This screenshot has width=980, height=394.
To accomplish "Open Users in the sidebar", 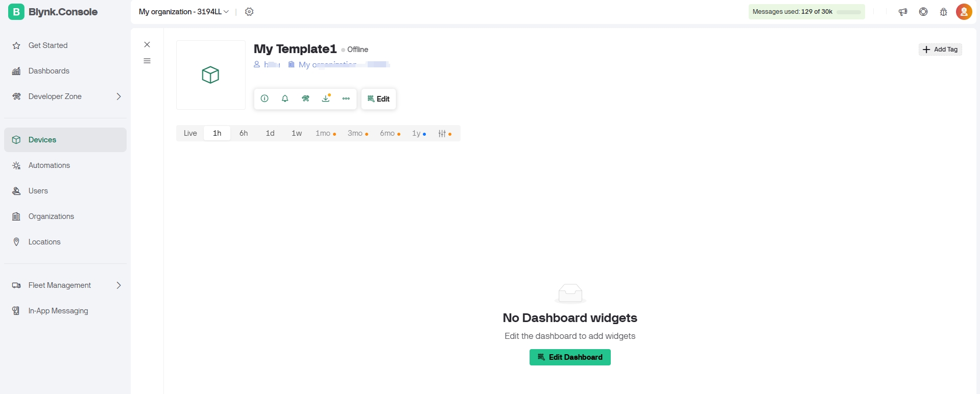I will [65, 191].
